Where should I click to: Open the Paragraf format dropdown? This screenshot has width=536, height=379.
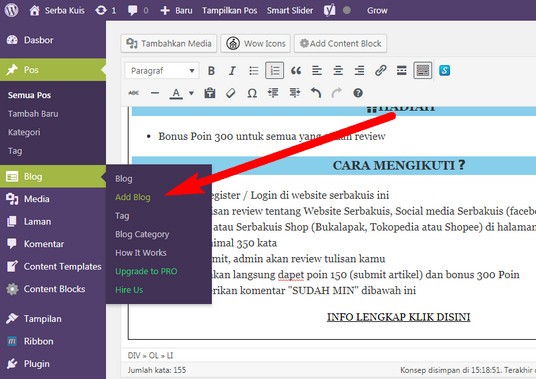(x=162, y=71)
